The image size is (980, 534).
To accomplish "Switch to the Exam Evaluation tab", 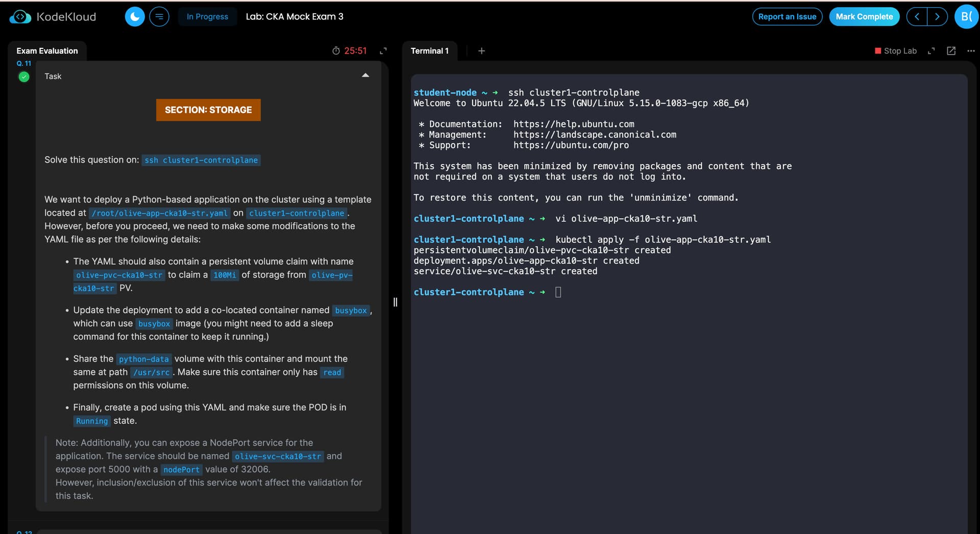I will tap(47, 51).
